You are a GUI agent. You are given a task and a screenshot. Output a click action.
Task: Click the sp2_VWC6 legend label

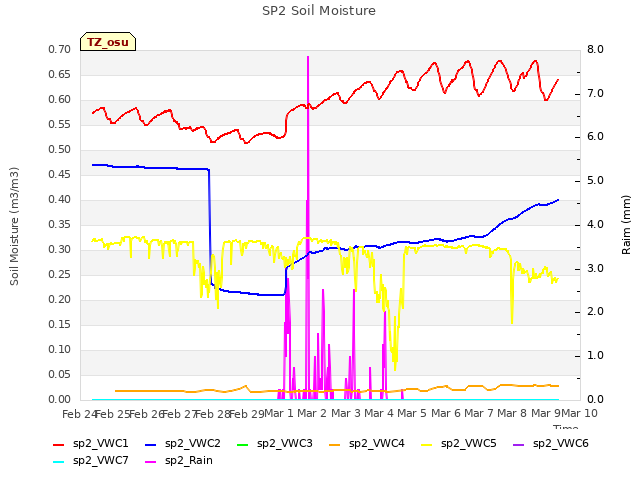tap(560, 443)
